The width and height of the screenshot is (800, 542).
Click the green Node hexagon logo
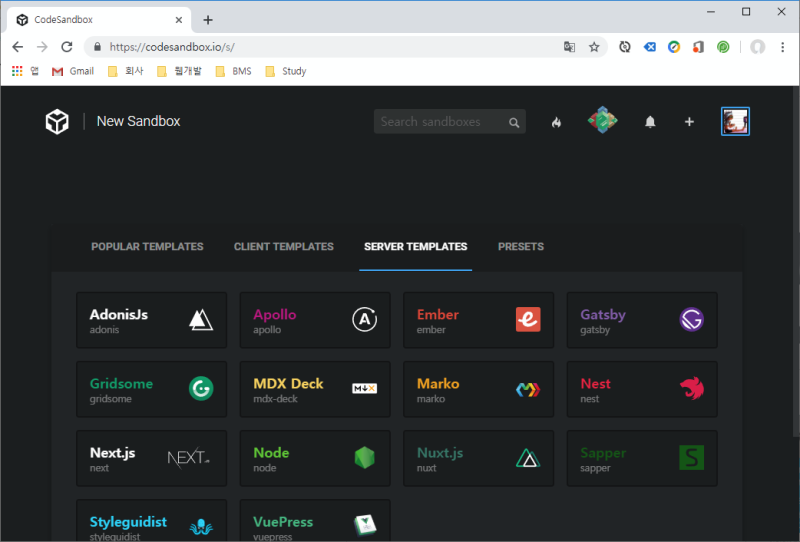point(364,458)
